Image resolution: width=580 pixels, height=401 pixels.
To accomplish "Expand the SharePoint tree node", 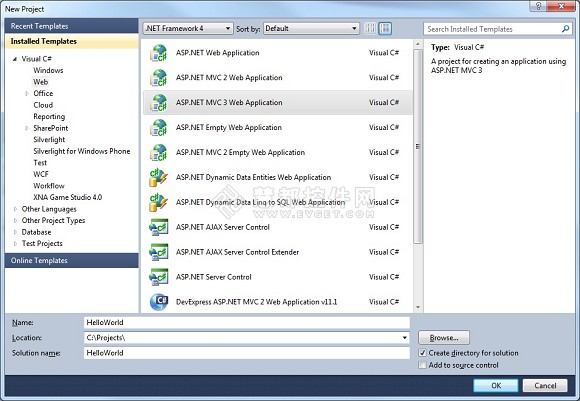I will click(27, 128).
